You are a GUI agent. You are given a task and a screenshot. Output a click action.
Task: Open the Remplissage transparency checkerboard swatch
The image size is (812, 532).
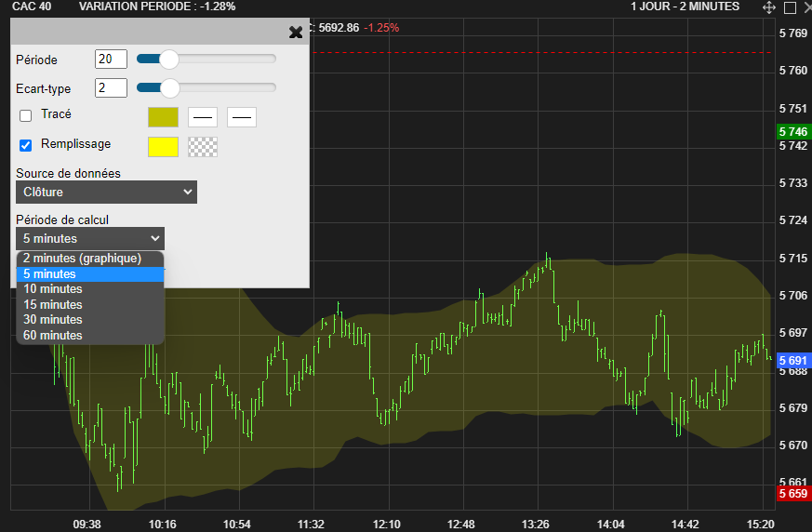pos(203,147)
